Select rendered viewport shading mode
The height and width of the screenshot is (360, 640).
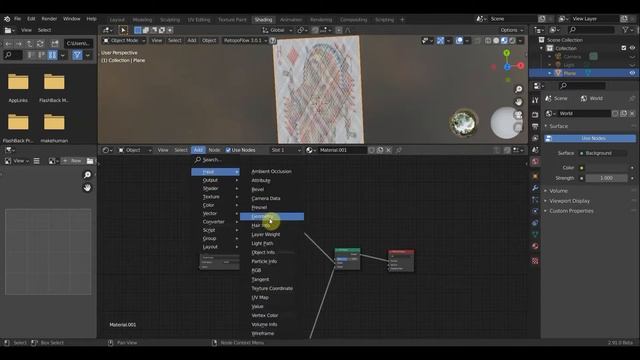tap(512, 40)
